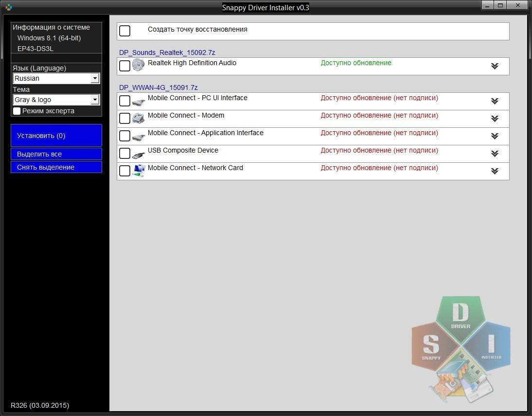Click the Mobile Connect - Modem name text

coord(186,115)
